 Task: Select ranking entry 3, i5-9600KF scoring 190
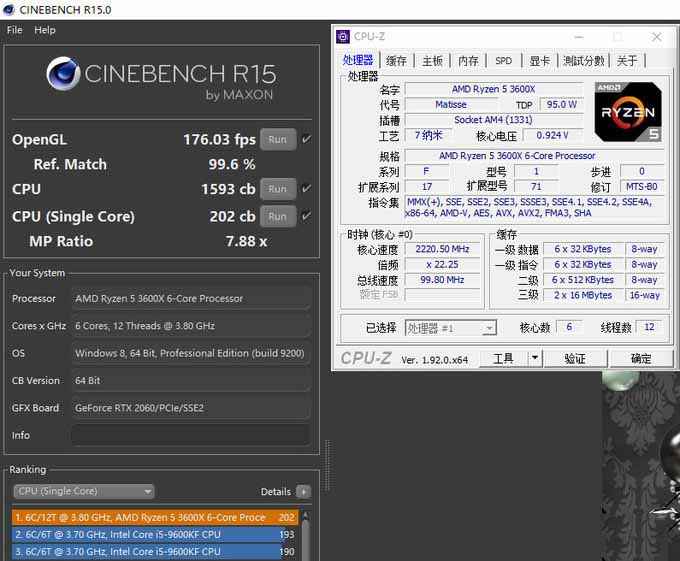click(x=155, y=552)
